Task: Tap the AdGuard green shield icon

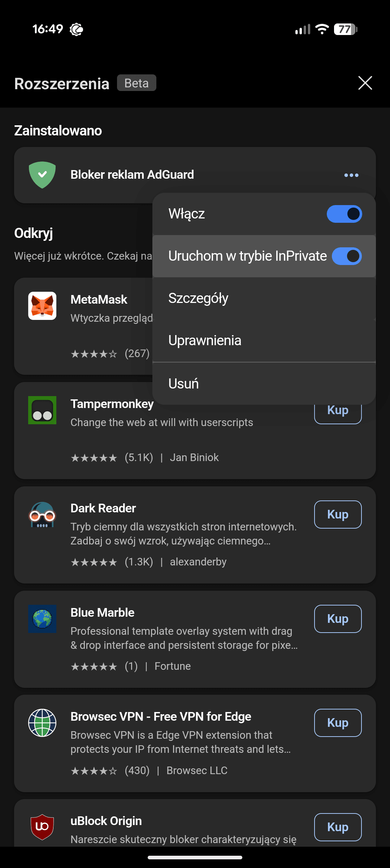Action: pyautogui.click(x=42, y=175)
